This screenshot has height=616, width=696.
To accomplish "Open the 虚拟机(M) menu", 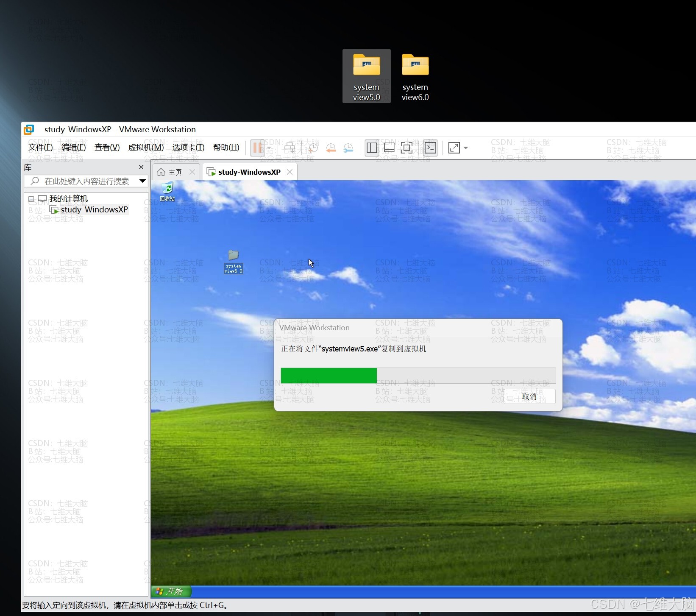I will click(146, 148).
